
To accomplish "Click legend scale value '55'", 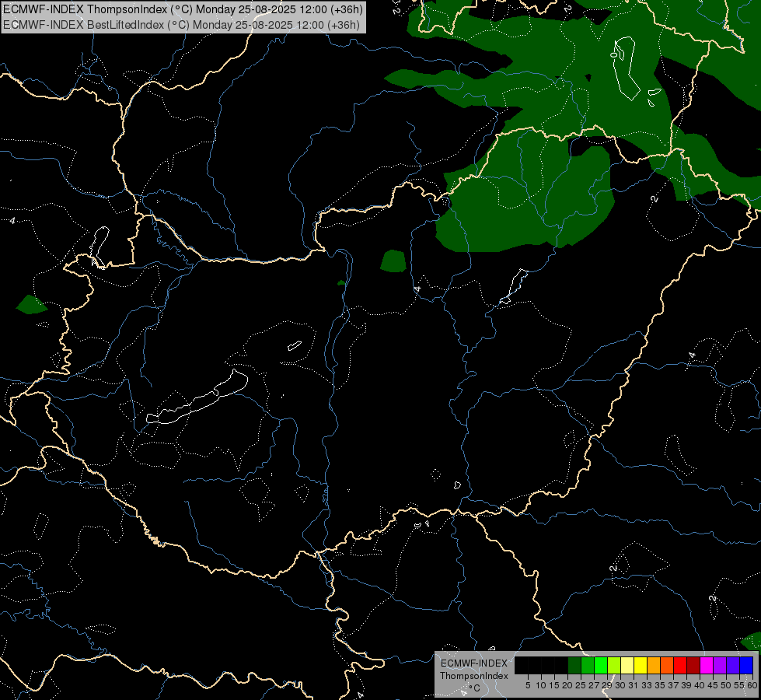I will tap(739, 685).
